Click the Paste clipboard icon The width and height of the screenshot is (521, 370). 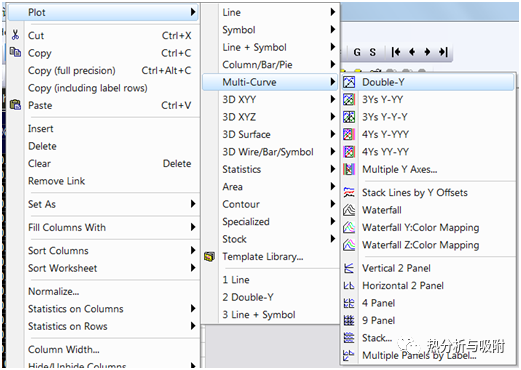(15, 105)
